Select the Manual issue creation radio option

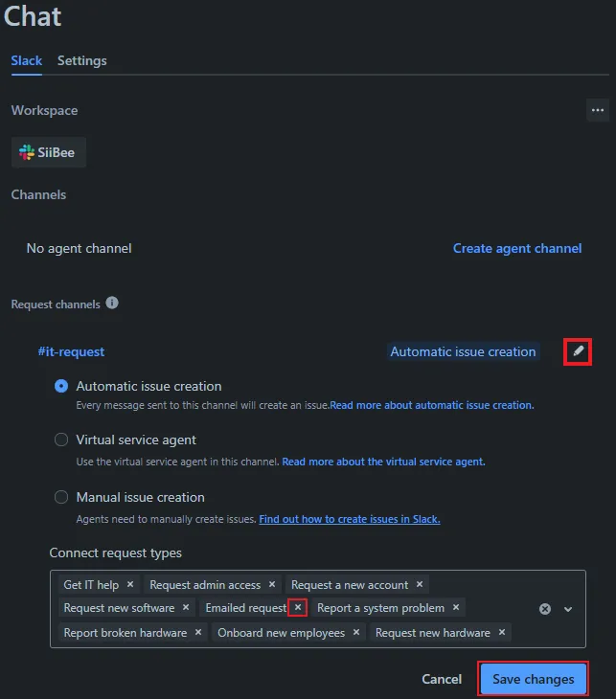tap(61, 497)
